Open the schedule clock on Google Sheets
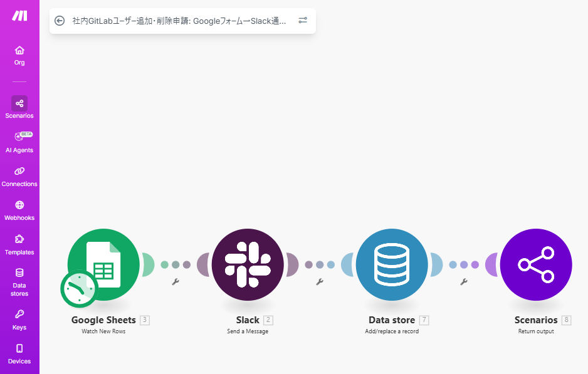This screenshot has width=588, height=374. [x=79, y=289]
